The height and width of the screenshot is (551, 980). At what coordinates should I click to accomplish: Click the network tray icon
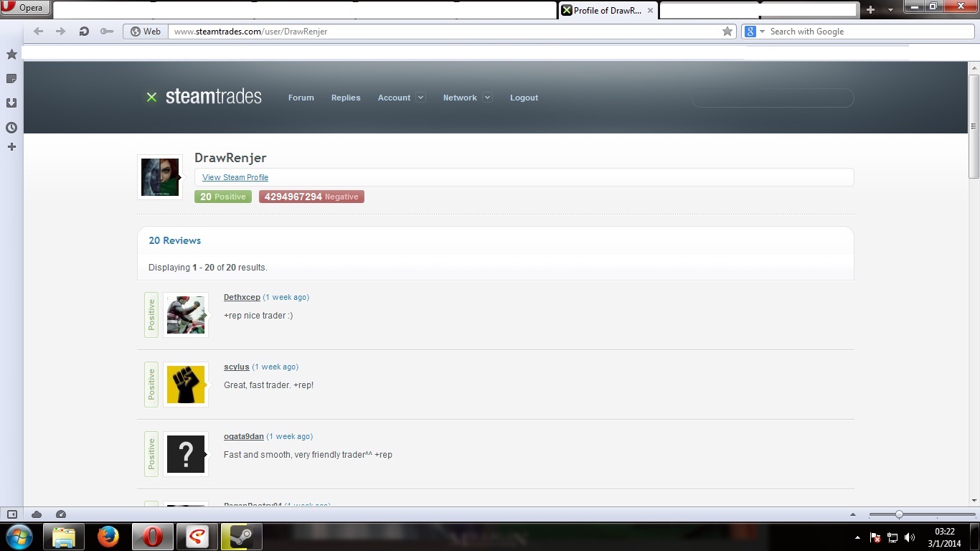(x=893, y=537)
